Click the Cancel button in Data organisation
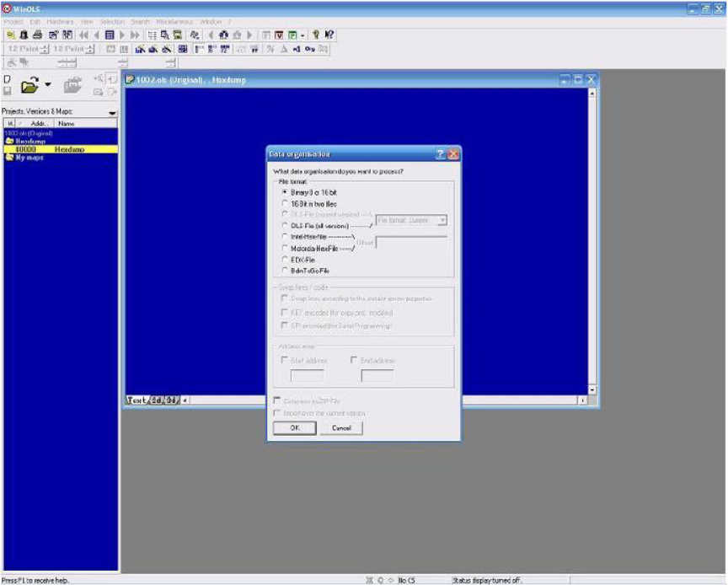 tap(341, 428)
